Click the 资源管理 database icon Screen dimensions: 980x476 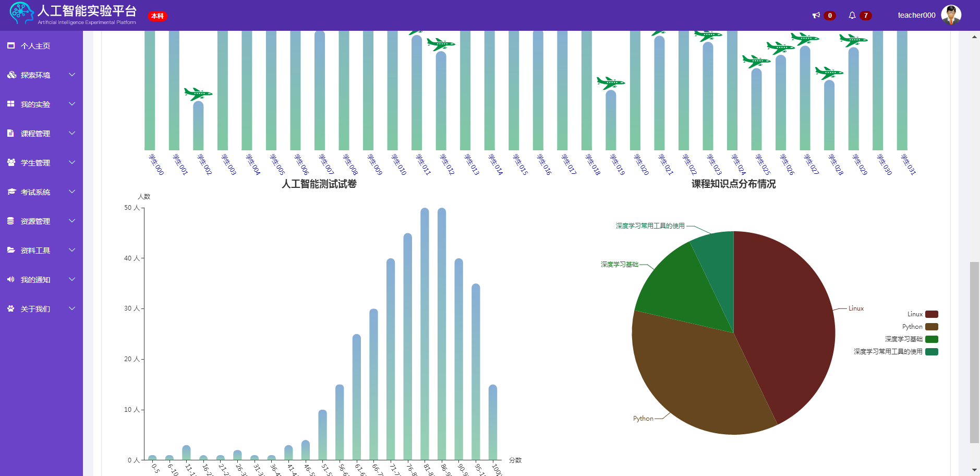[x=11, y=221]
